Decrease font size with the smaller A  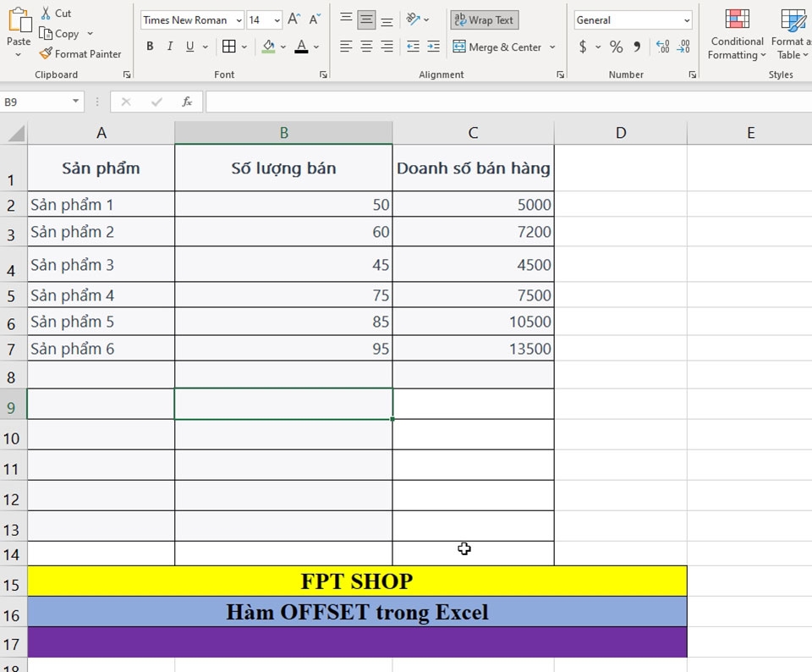coord(315,19)
